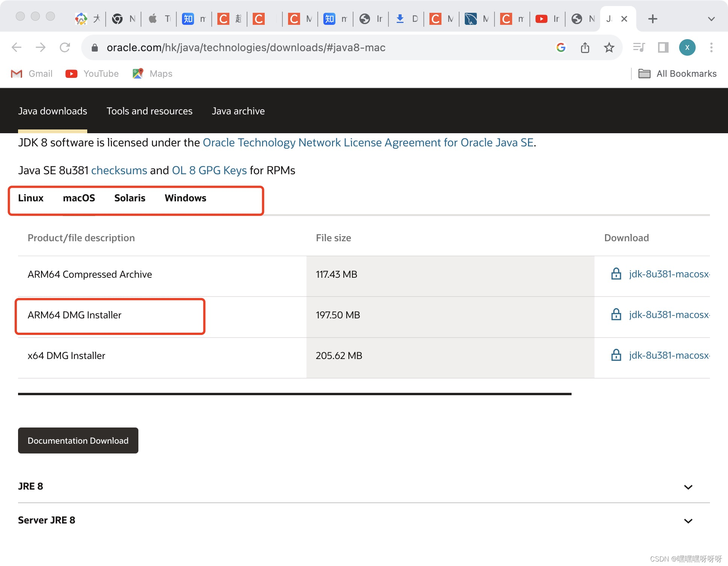728x566 pixels.
Task: Open the OL 8 GPG Keys link
Action: point(209,170)
